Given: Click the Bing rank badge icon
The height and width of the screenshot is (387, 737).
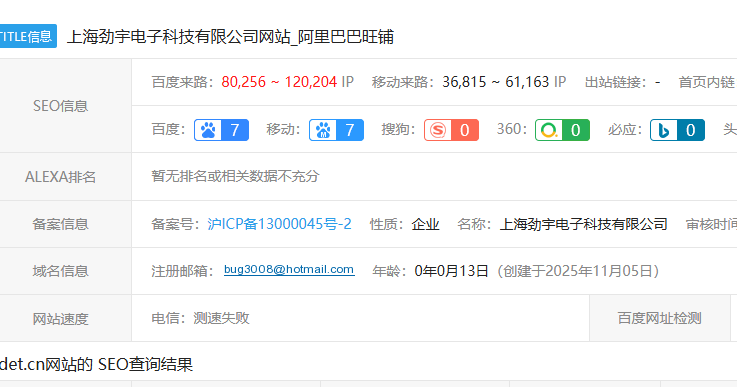Looking at the screenshot, I should tap(677, 130).
